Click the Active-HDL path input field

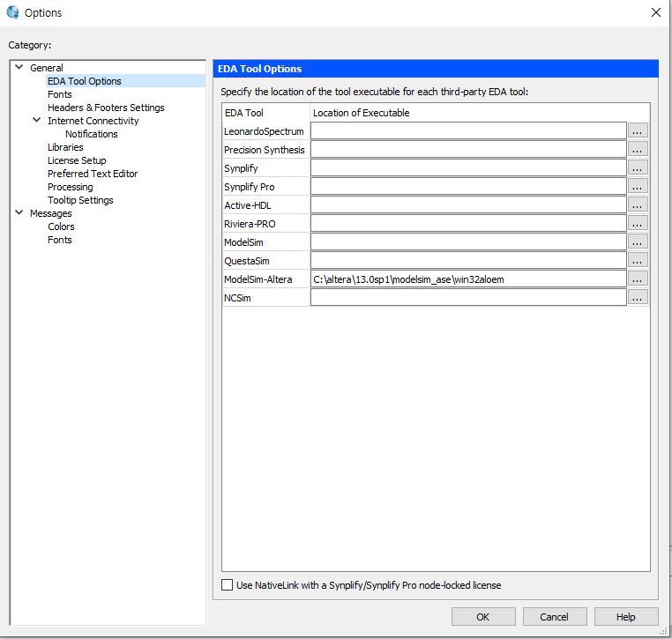468,204
